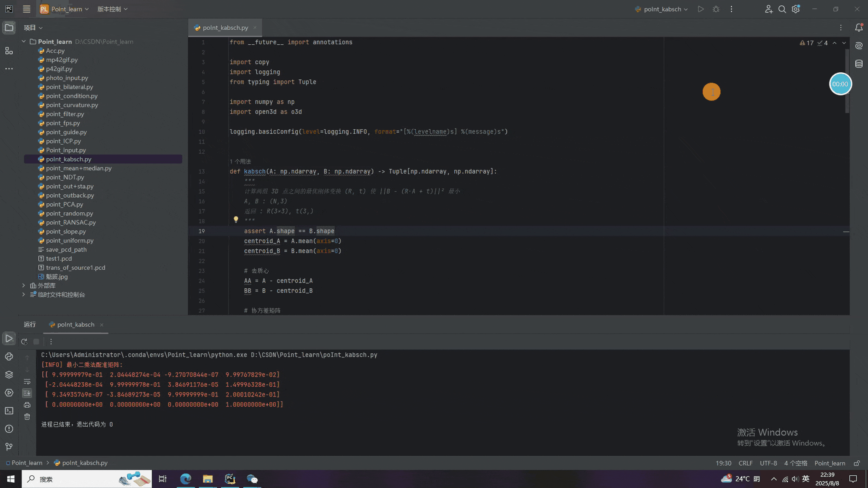Open the Project tool window icon
868x488 pixels.
tap(9, 28)
